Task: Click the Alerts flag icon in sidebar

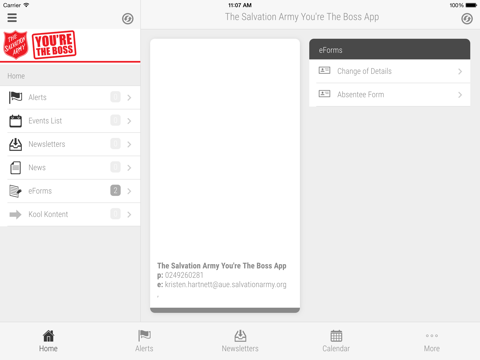Action: (x=15, y=97)
